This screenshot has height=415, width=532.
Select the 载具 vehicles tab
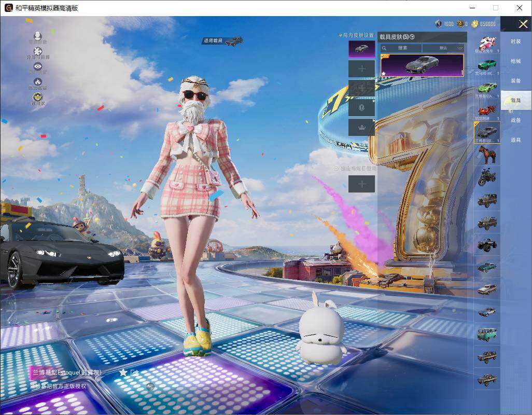516,100
